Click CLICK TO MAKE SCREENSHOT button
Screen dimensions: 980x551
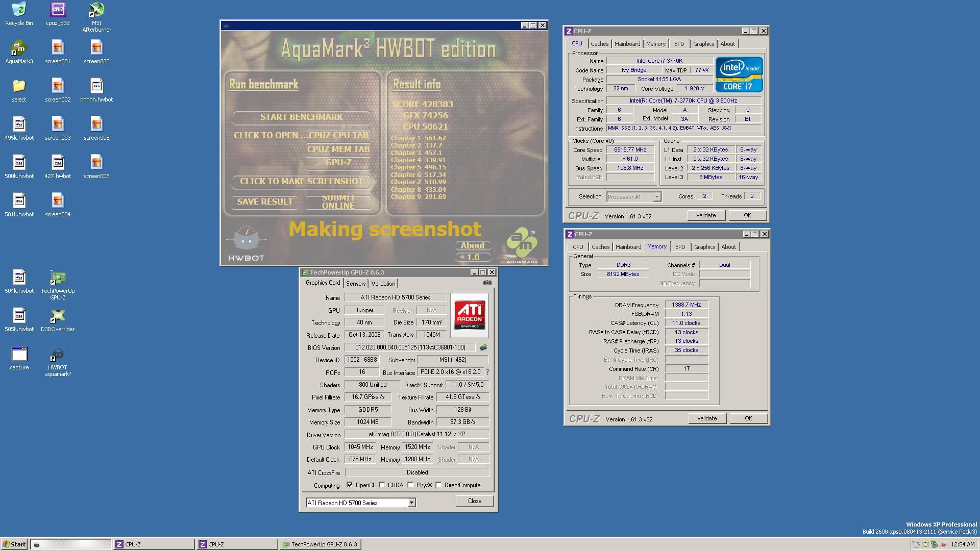click(x=302, y=182)
